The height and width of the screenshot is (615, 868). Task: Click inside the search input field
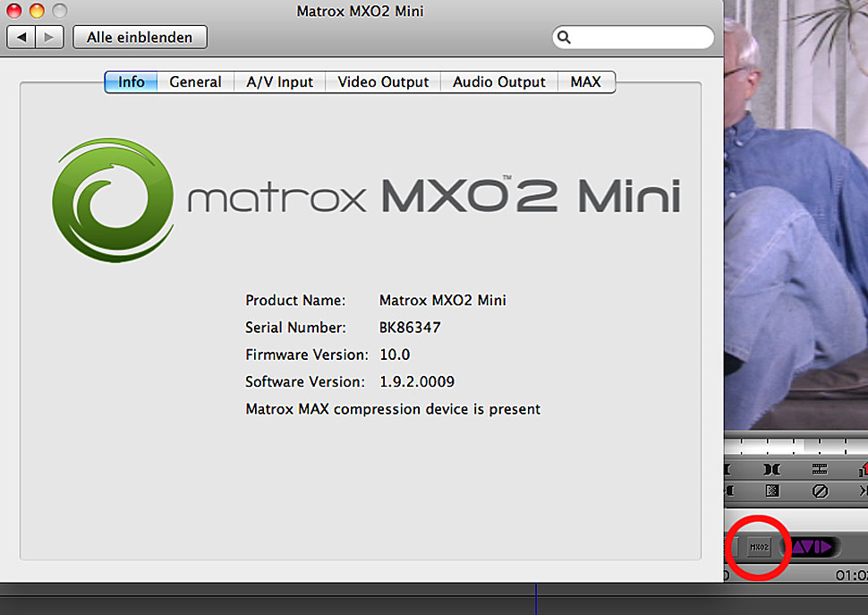click(640, 38)
